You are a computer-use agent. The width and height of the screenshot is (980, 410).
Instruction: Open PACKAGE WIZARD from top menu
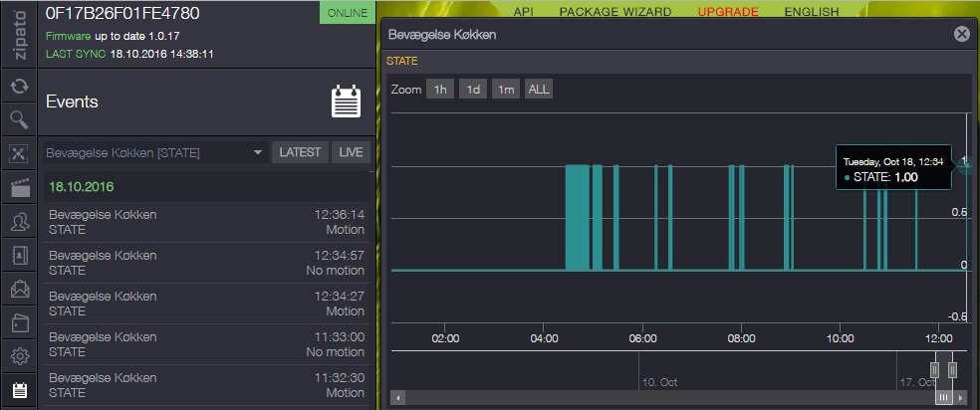[614, 12]
